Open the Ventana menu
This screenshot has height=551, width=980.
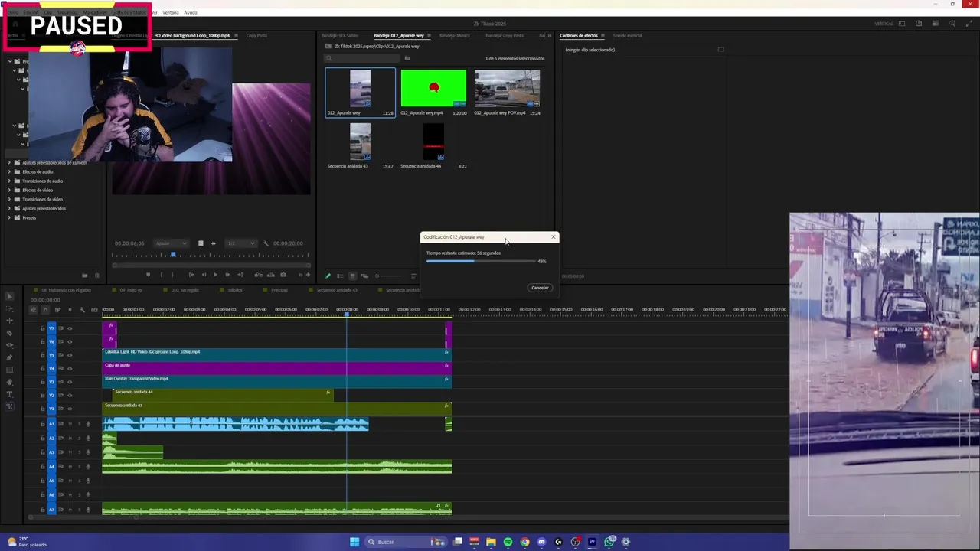(171, 13)
